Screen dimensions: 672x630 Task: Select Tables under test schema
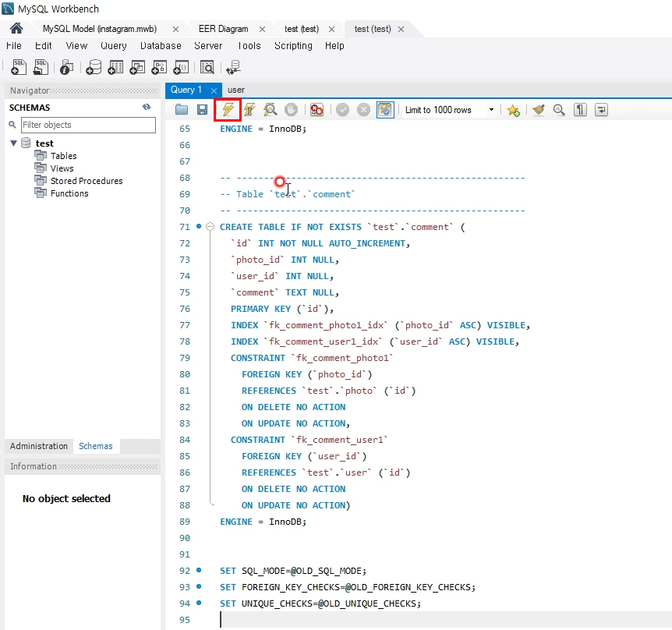click(x=63, y=156)
